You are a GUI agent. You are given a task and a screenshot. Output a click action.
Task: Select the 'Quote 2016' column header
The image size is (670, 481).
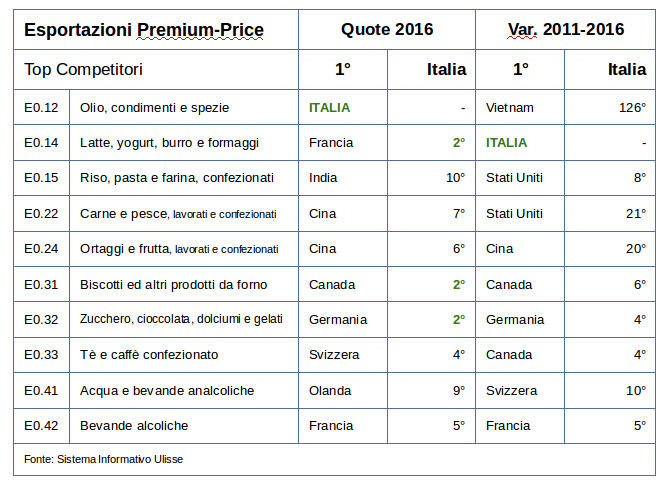tap(387, 29)
